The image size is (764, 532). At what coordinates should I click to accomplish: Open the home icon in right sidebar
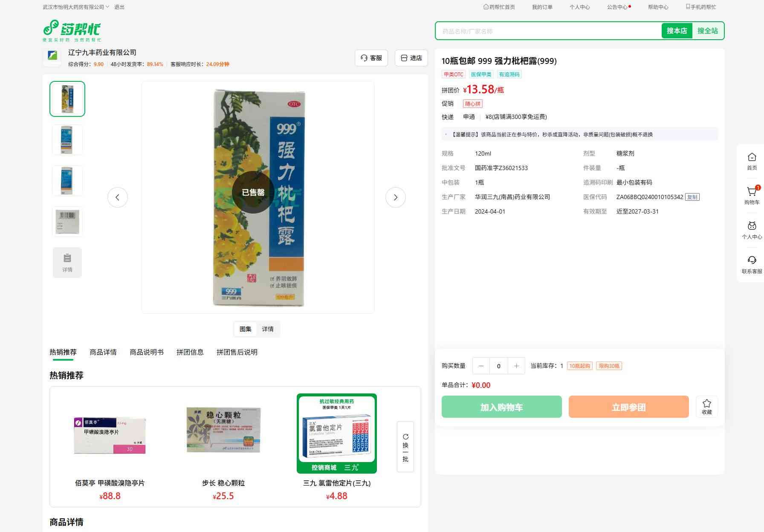[x=752, y=157]
